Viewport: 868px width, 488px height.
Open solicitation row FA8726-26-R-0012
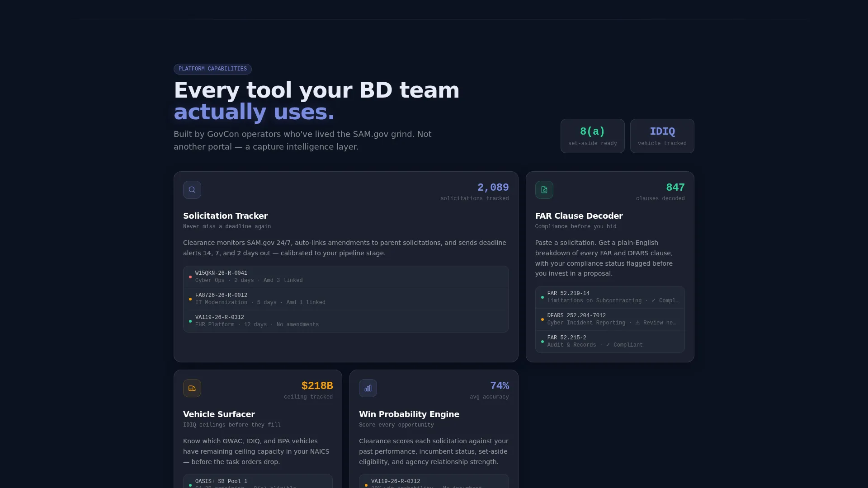point(346,299)
